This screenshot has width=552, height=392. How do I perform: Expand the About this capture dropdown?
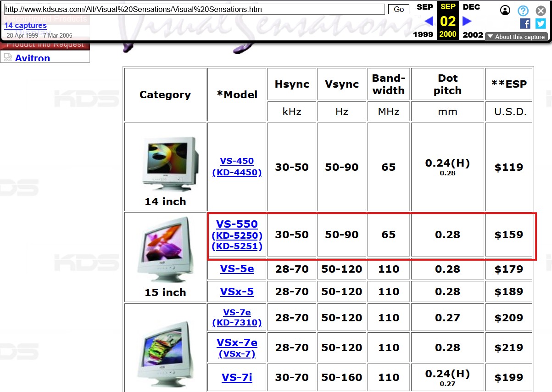tap(516, 37)
